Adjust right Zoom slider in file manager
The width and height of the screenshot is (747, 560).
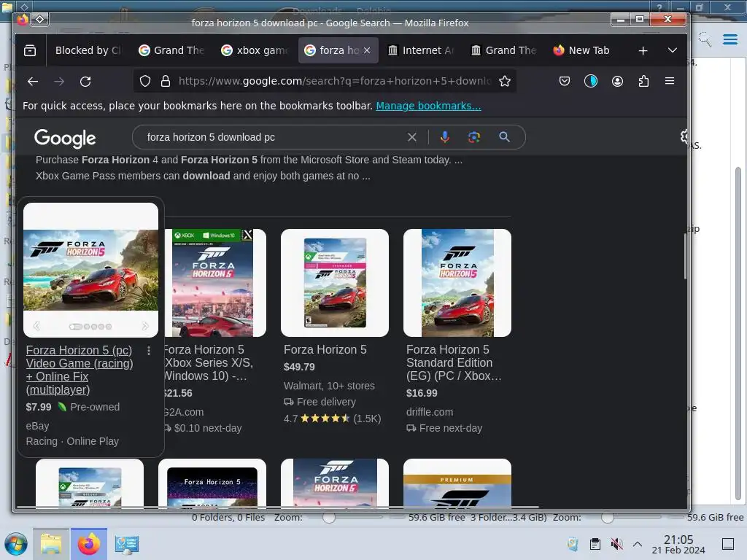(x=608, y=518)
